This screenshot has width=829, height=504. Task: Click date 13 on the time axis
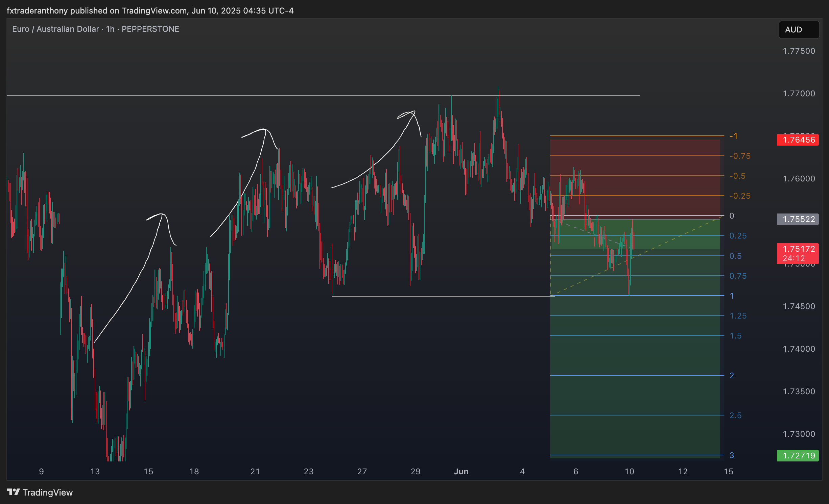click(x=95, y=472)
